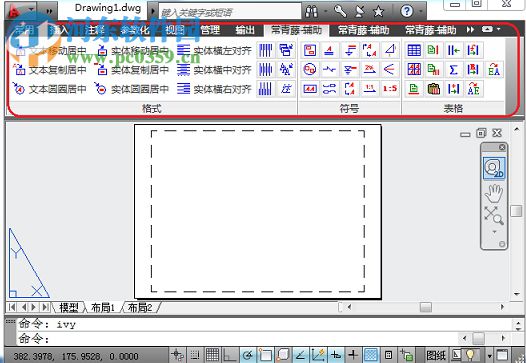Apply 实体横左对齐 alignment
The width and height of the screenshot is (526, 363).
point(214,51)
